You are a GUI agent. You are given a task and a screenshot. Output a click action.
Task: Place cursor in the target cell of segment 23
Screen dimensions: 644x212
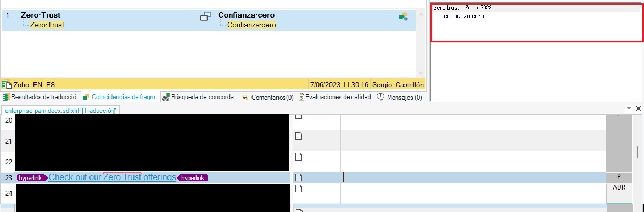(473, 177)
